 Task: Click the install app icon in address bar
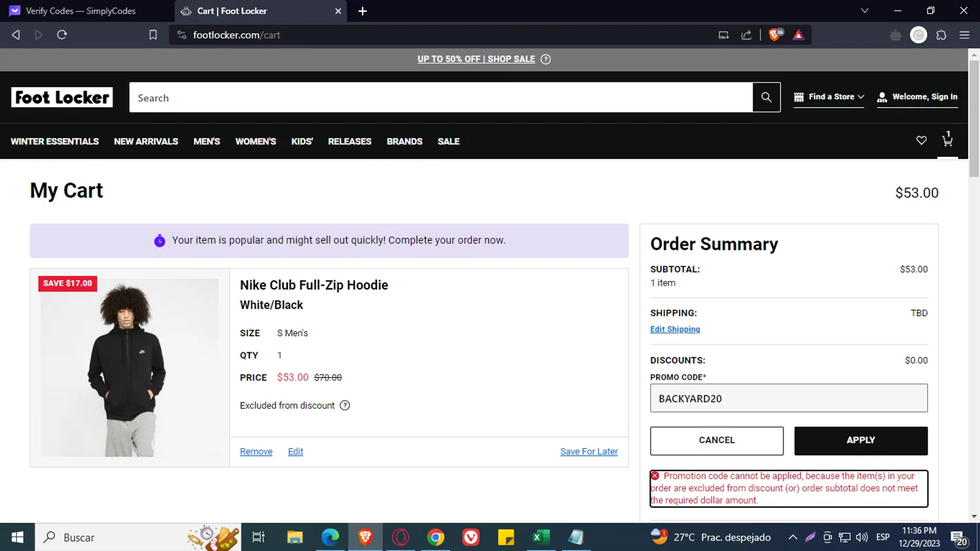coord(723,35)
